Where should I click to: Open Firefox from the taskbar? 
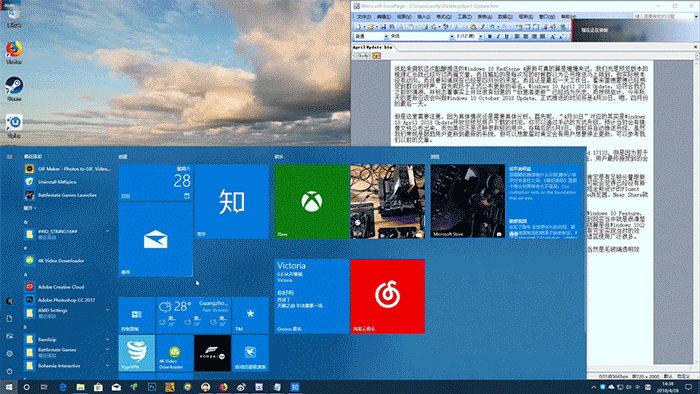click(223, 387)
